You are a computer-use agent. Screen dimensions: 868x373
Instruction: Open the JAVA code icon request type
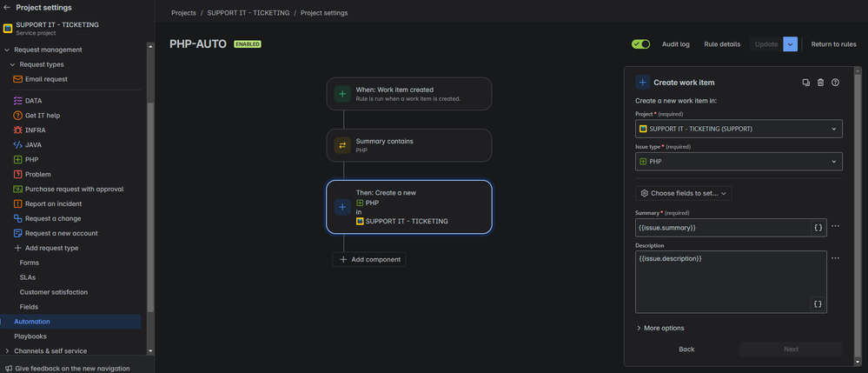[17, 144]
